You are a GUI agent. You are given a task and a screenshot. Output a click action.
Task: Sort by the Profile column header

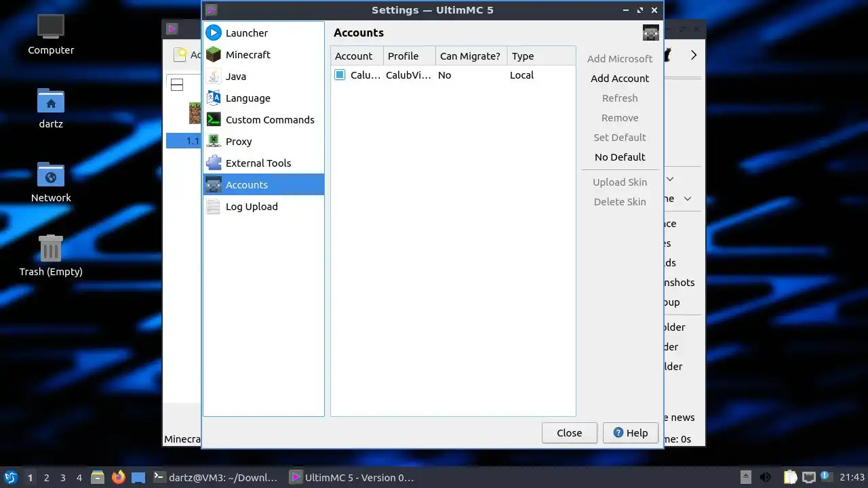pos(410,56)
